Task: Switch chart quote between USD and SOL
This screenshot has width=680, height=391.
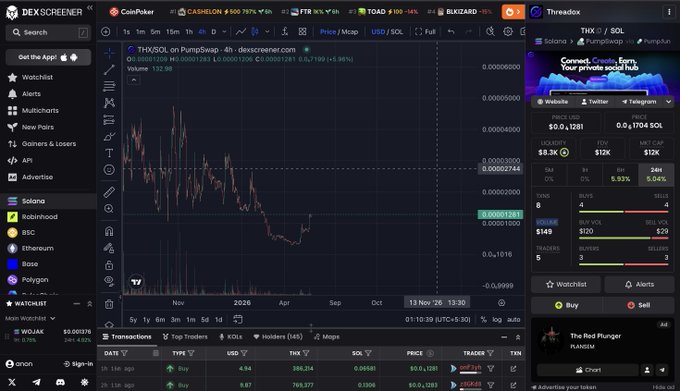Action: (x=387, y=32)
